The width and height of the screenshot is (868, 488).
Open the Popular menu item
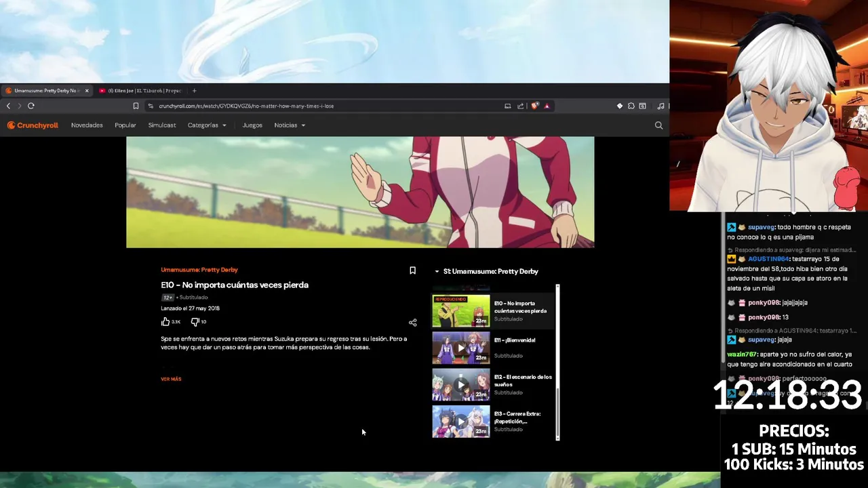(x=125, y=125)
